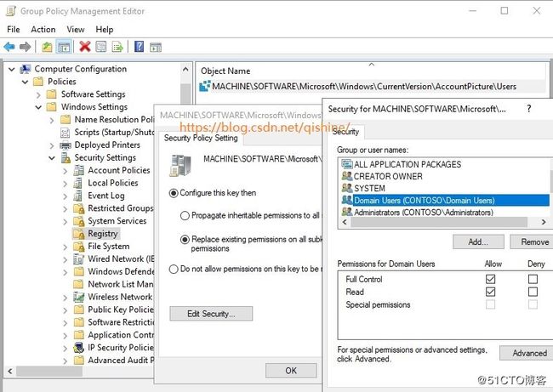Click the Back arrow toolbar icon
This screenshot has width=553, height=392.
[9, 47]
